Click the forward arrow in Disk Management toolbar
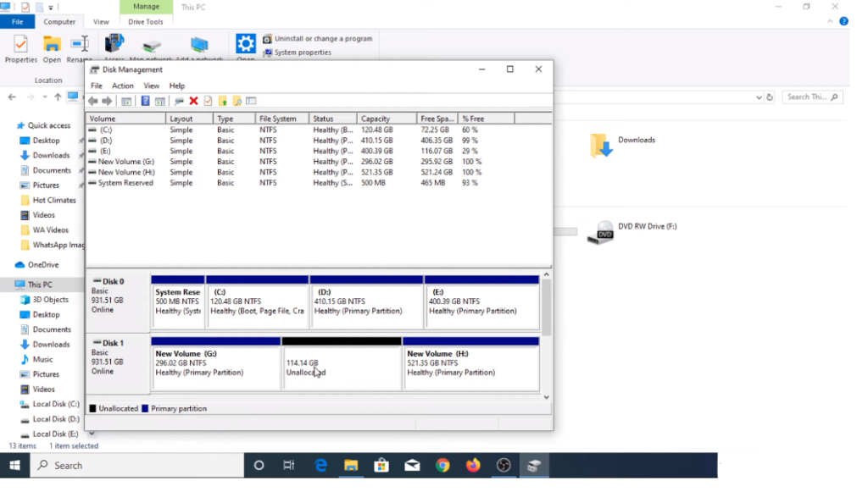This screenshot has width=868, height=492. 107,101
